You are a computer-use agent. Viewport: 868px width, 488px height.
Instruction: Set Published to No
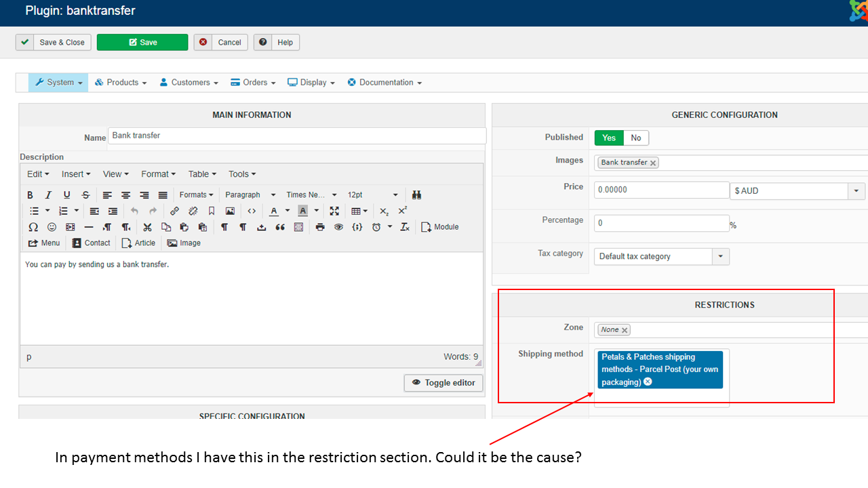635,138
